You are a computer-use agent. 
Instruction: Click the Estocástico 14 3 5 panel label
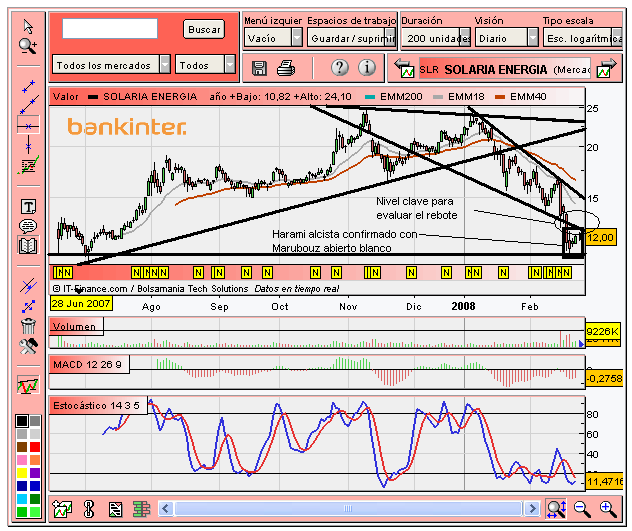98,405
